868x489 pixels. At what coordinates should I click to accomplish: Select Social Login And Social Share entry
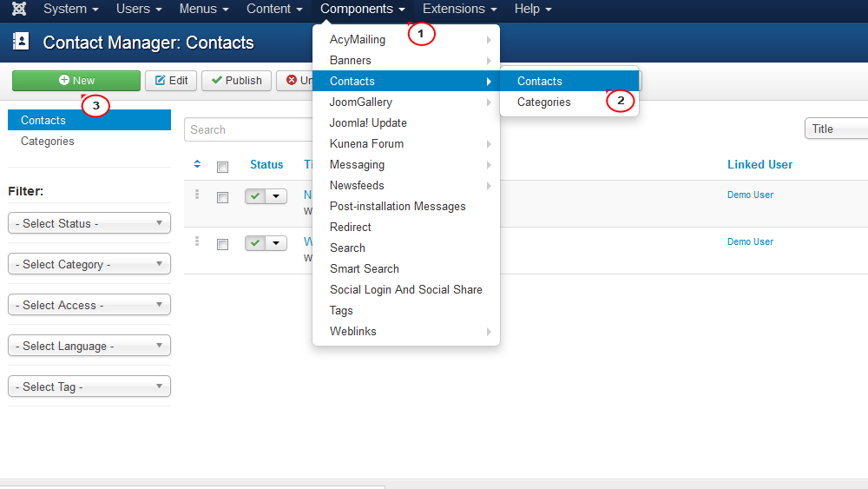tap(405, 289)
